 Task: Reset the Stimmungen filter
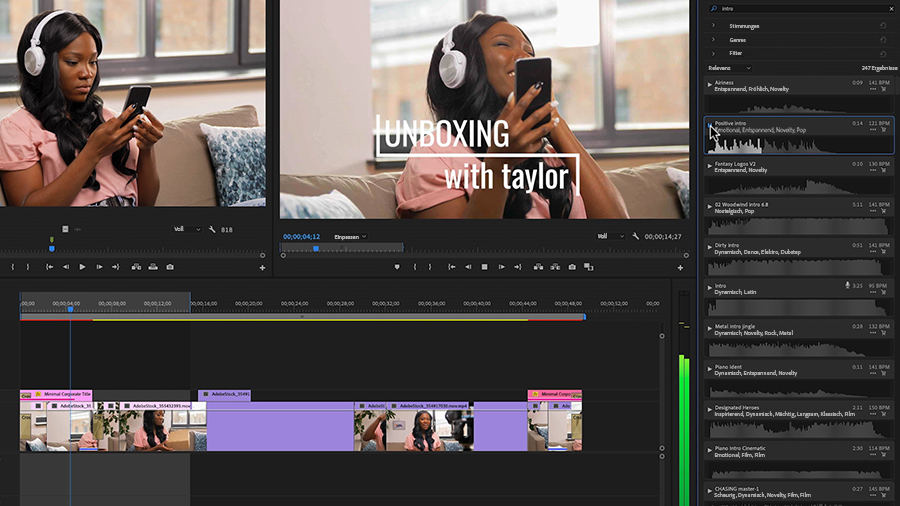883,26
